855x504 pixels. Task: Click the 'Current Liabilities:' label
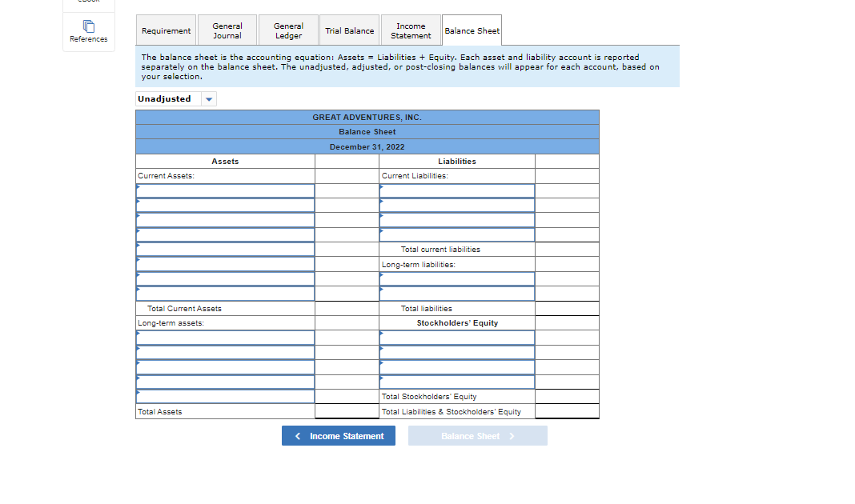415,176
